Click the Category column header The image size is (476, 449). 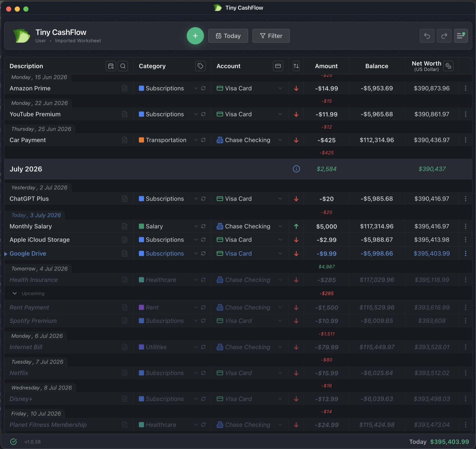(152, 66)
